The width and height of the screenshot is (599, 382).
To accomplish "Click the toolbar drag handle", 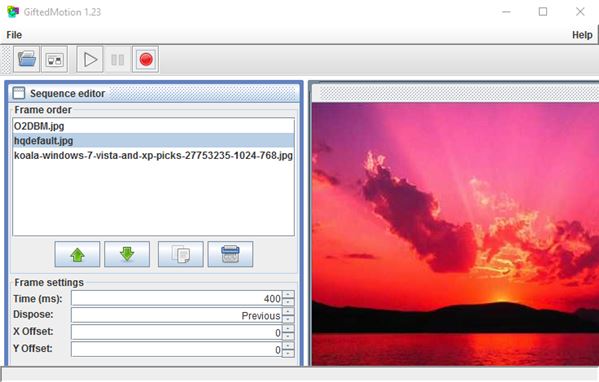I will (6, 59).
